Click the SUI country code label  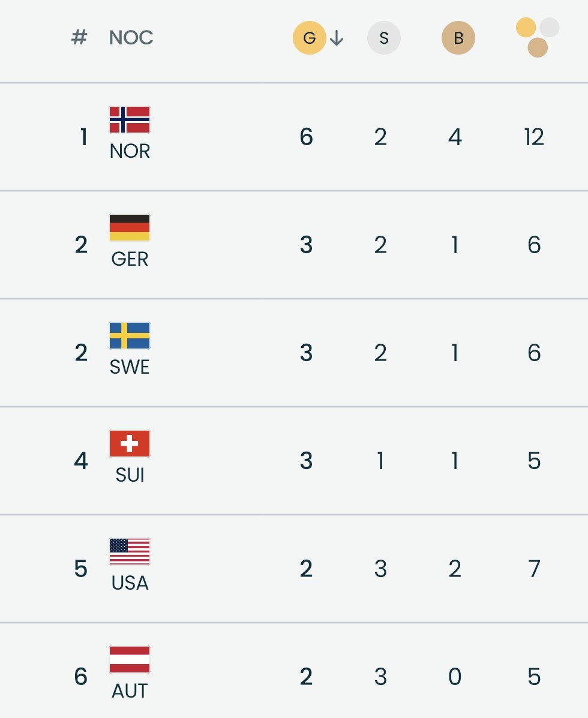coord(130,475)
